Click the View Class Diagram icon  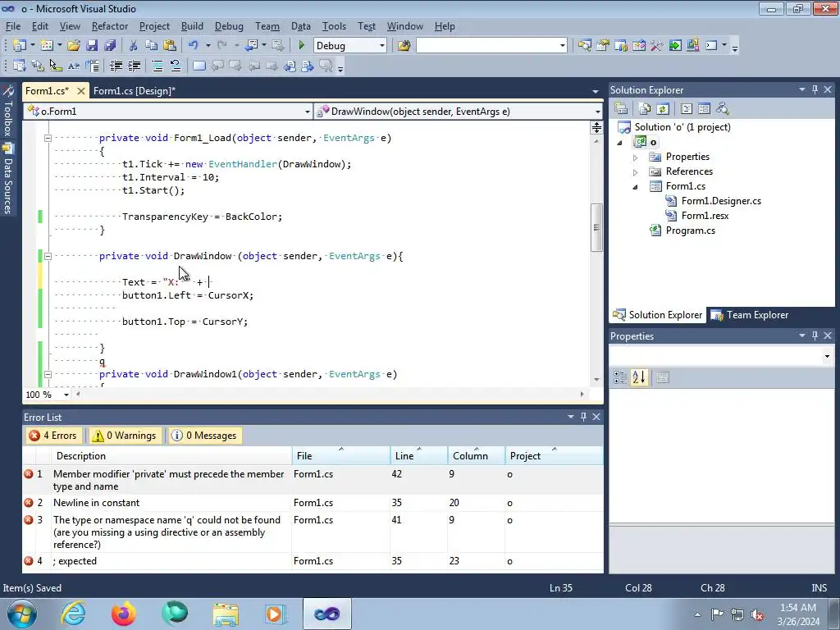[722, 109]
